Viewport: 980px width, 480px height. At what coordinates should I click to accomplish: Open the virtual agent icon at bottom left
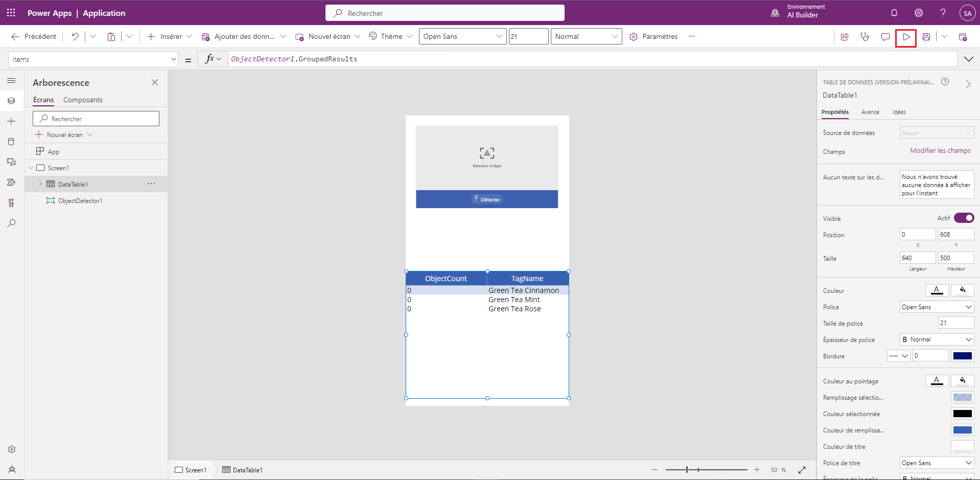[12, 470]
